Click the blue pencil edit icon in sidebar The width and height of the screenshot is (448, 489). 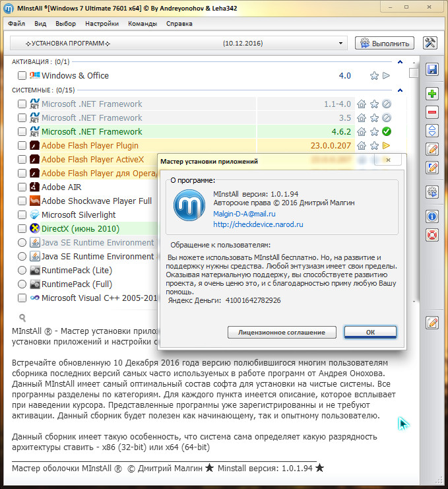[x=432, y=168]
